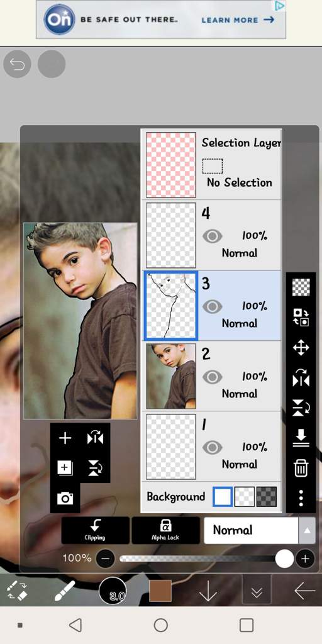The height and width of the screenshot is (644, 322).
Task: Open the camera import layer icon
Action: pyautogui.click(x=65, y=498)
